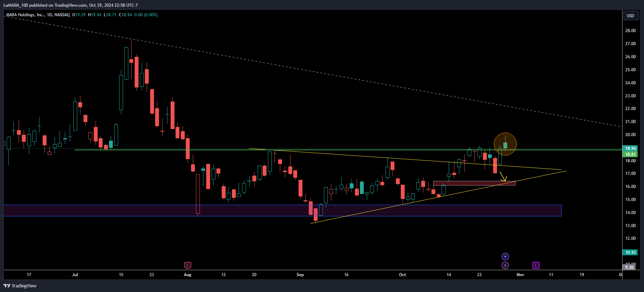The height and width of the screenshot is (292, 644).
Task: Click the Oct label on the time axis
Action: [403, 275]
